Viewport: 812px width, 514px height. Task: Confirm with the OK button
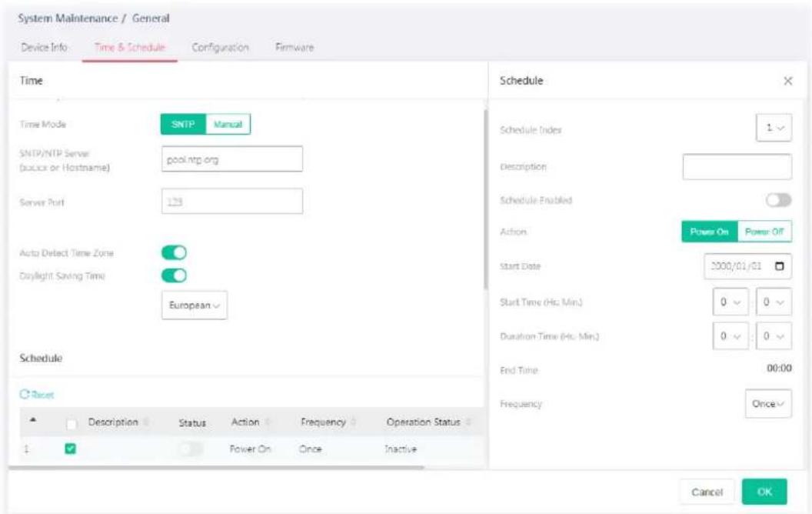click(764, 492)
